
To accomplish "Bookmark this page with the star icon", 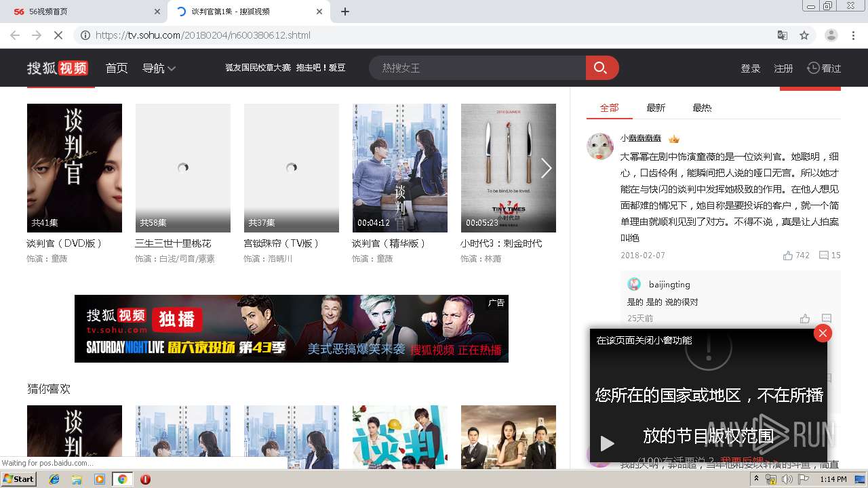I will pyautogui.click(x=804, y=35).
